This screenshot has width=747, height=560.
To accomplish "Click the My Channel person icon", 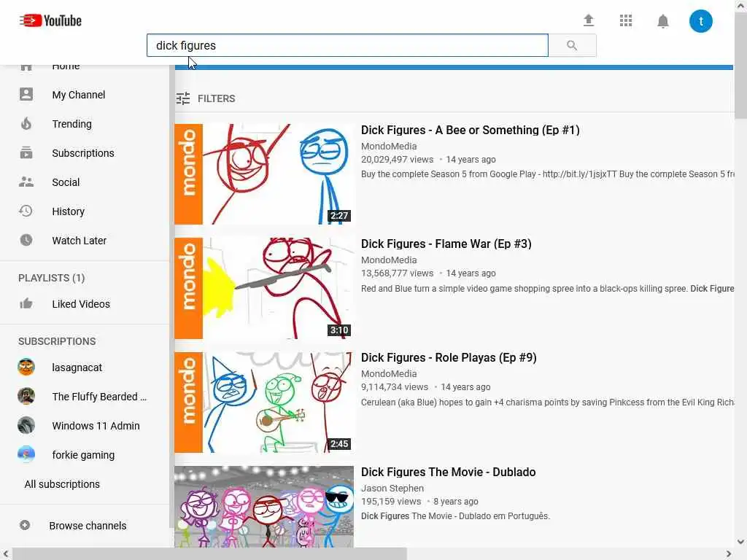I will [26, 94].
